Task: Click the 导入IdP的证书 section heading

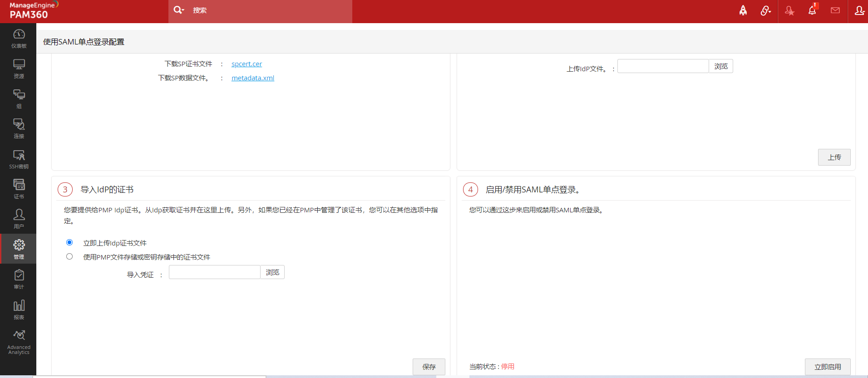Action: 107,190
